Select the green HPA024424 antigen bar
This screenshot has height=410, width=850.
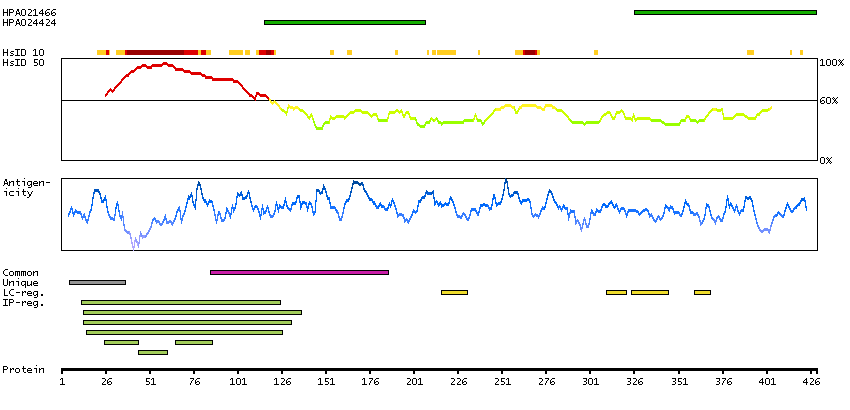344,22
